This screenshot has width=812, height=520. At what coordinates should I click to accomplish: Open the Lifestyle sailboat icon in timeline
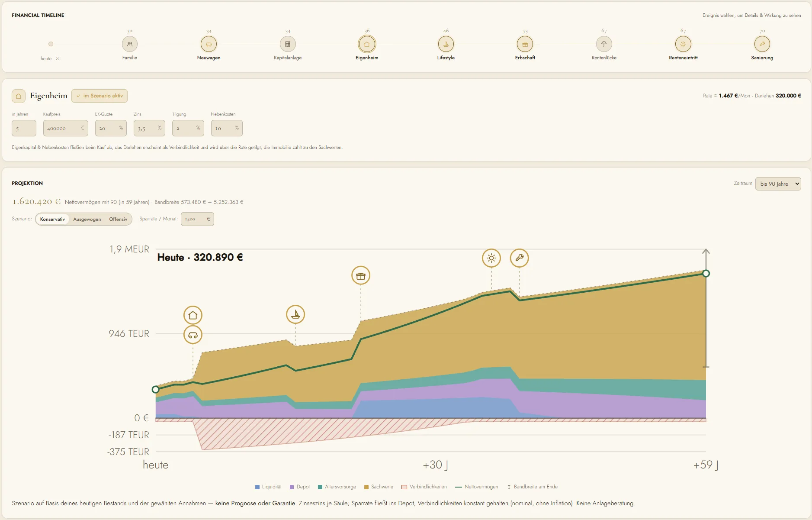coord(446,44)
